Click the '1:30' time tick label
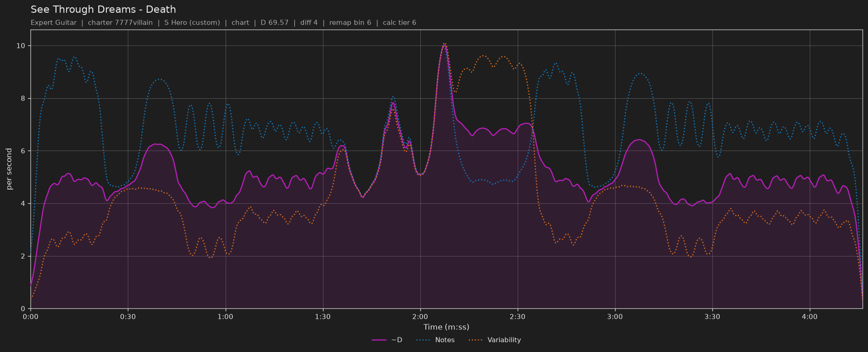 tap(323, 317)
